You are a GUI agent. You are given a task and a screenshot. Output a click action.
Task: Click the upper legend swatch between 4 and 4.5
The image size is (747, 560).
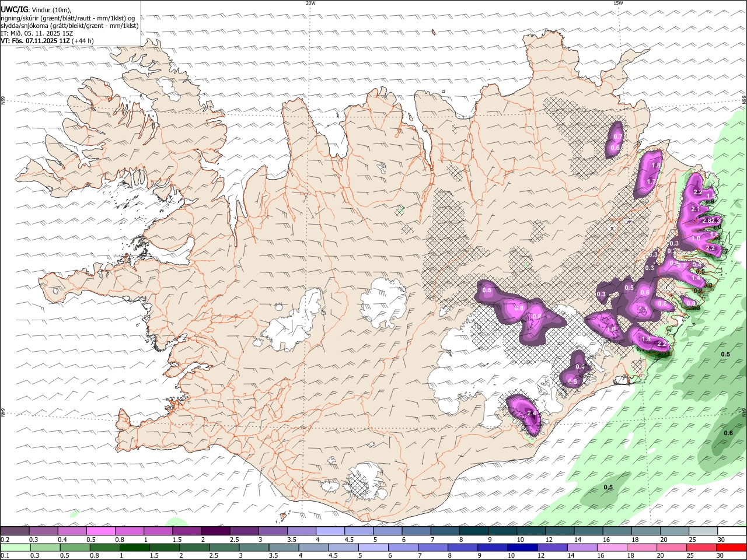pyautogui.click(x=330, y=531)
